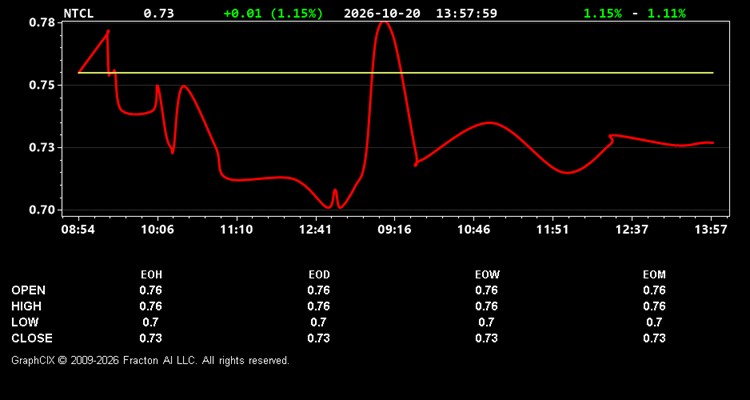Select the EOM column header
Image resolution: width=750 pixels, height=400 pixels.
pos(654,275)
